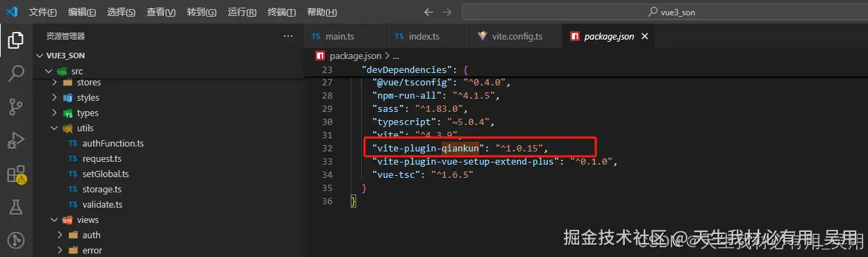868x257 pixels.
Task: Click the 资源管理器 panel title
Action: pyautogui.click(x=65, y=36)
